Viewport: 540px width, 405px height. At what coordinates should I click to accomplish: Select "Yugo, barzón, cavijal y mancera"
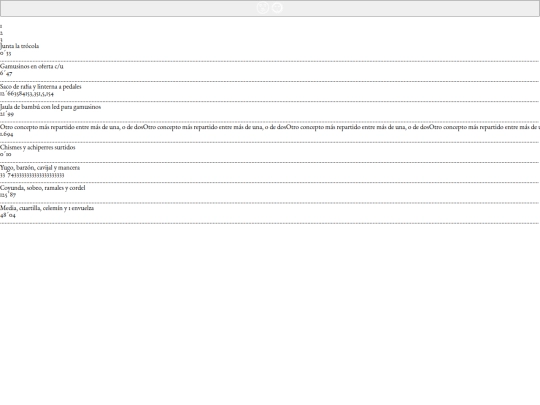coord(40,168)
